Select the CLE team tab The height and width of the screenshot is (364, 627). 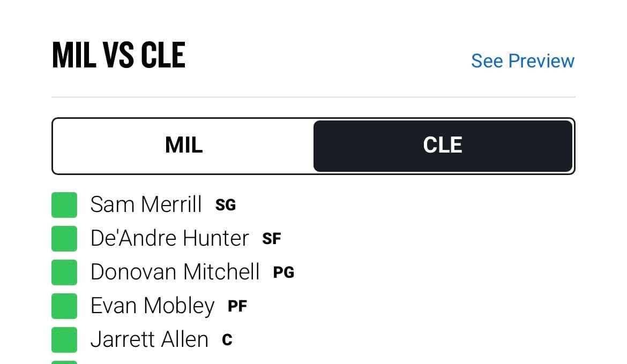tap(443, 146)
